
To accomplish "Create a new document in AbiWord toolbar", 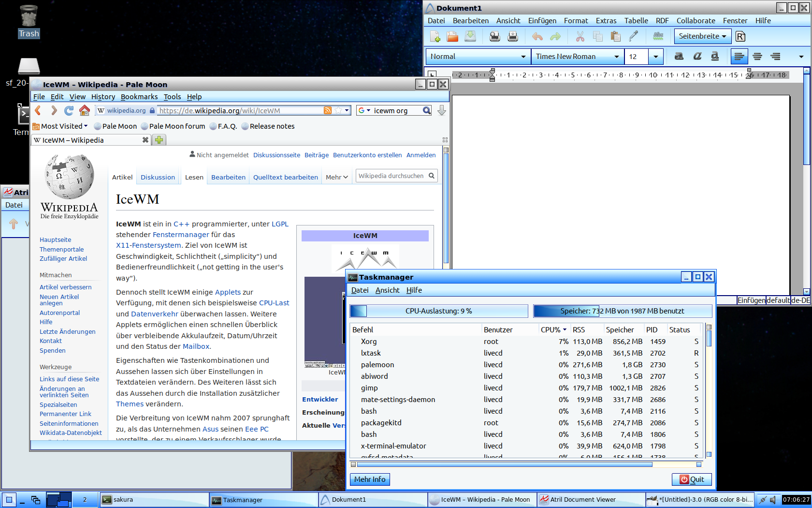I will 435,36.
